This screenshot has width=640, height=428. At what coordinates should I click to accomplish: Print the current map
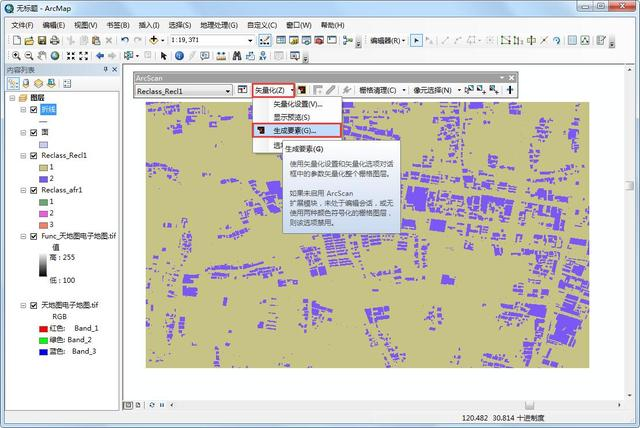coord(54,40)
